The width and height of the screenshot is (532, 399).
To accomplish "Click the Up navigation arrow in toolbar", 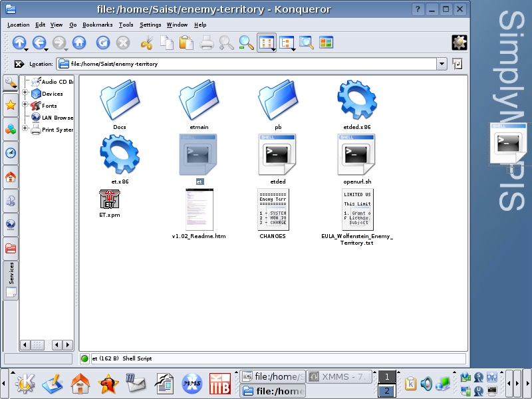I will click(19, 43).
